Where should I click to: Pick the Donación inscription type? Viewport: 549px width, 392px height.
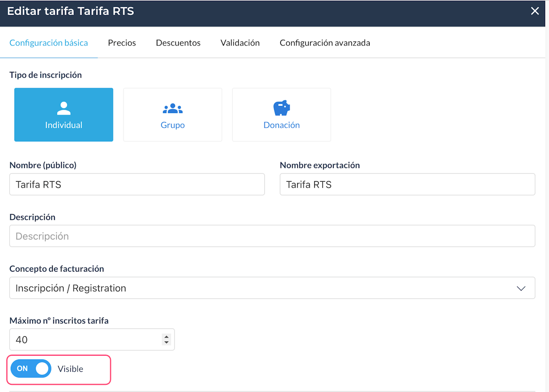[x=282, y=115]
